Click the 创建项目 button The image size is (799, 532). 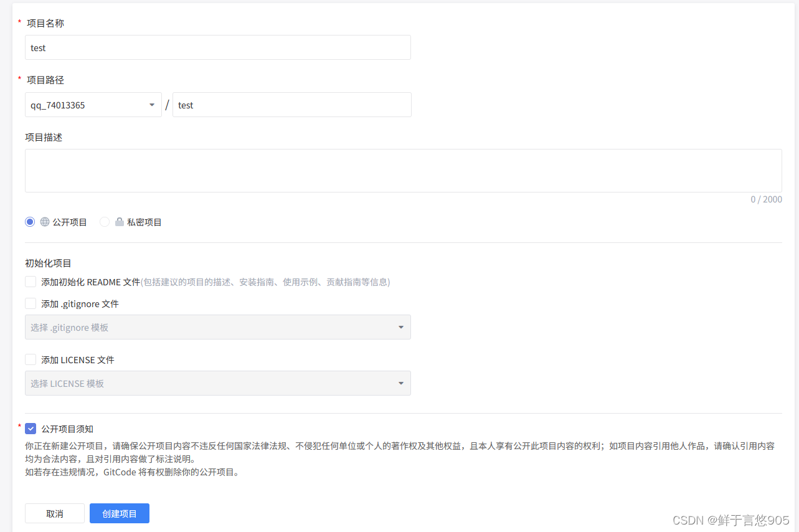120,513
